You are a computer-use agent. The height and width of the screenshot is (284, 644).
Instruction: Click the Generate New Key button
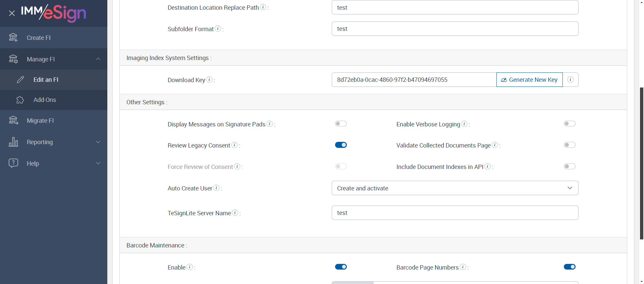529,80
